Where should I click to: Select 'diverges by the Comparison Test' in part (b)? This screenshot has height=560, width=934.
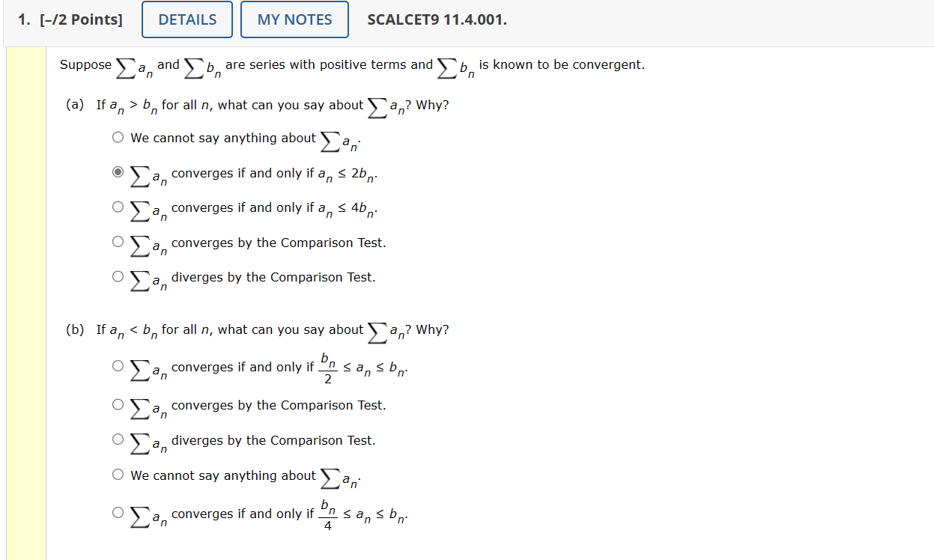click(118, 438)
